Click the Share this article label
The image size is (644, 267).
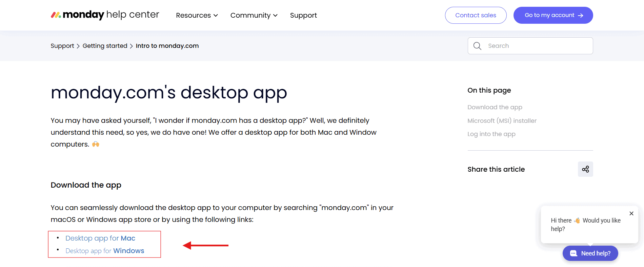click(x=496, y=169)
